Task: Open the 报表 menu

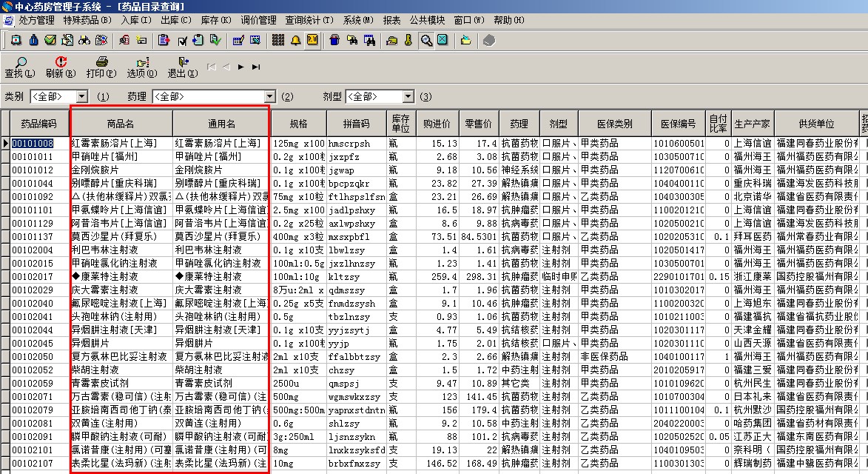Action: tap(391, 20)
